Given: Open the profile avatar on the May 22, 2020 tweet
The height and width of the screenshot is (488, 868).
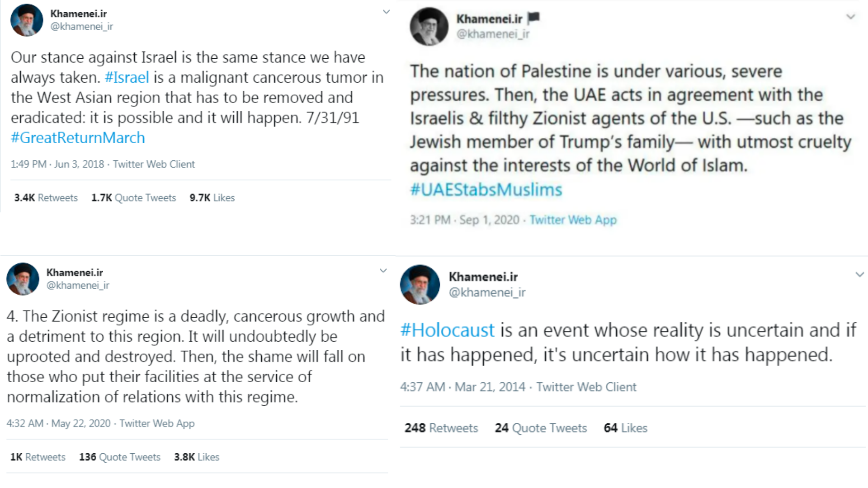Looking at the screenshot, I should point(23,279).
